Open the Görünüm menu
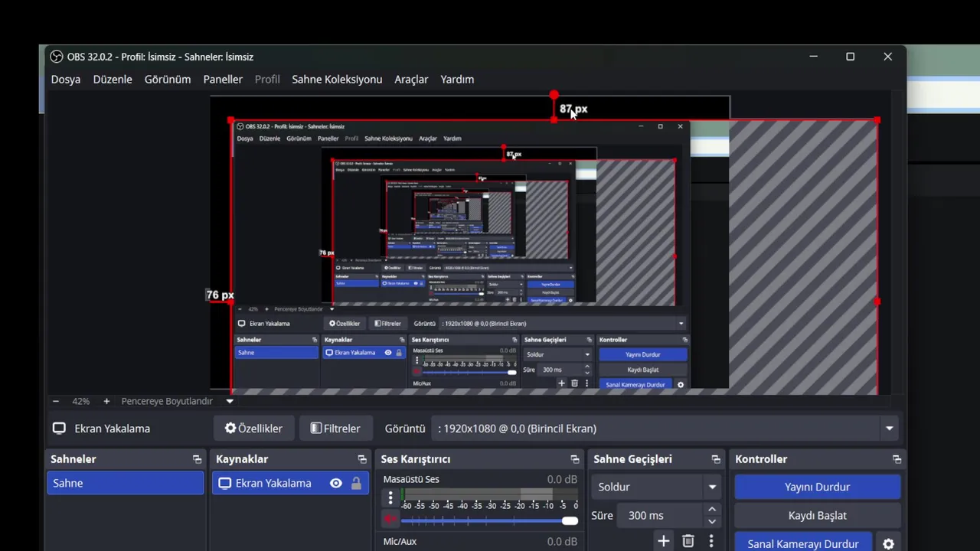Image resolution: width=980 pixels, height=551 pixels. tap(168, 80)
